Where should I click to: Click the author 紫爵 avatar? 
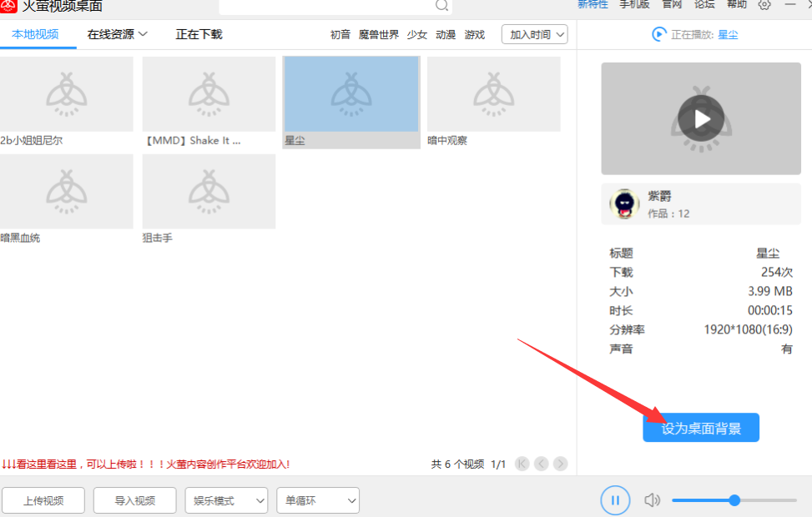point(623,204)
